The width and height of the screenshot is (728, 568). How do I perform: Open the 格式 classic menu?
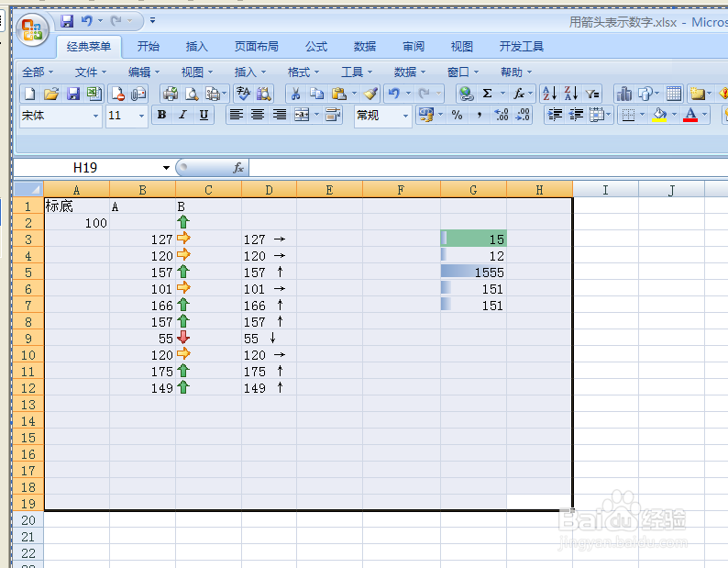(x=303, y=72)
